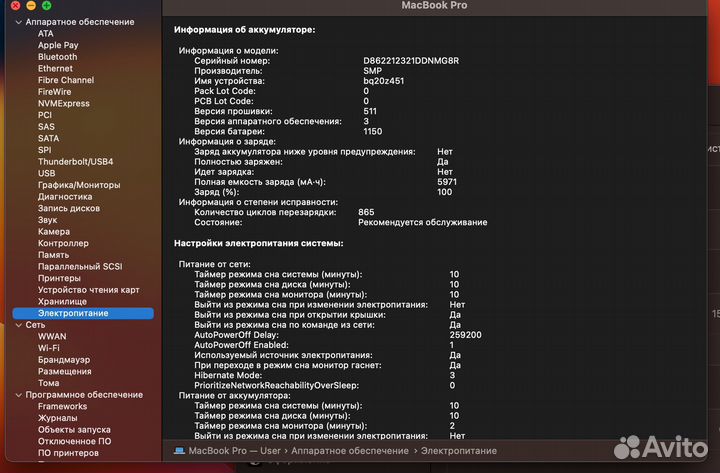Click the MacBook Pro window title
720x473 pixels.
[x=434, y=5]
